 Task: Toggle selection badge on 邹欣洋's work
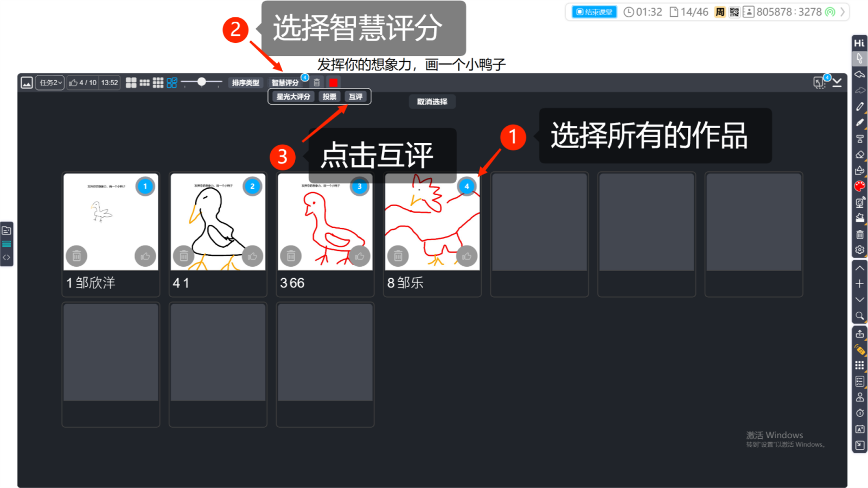click(x=145, y=186)
